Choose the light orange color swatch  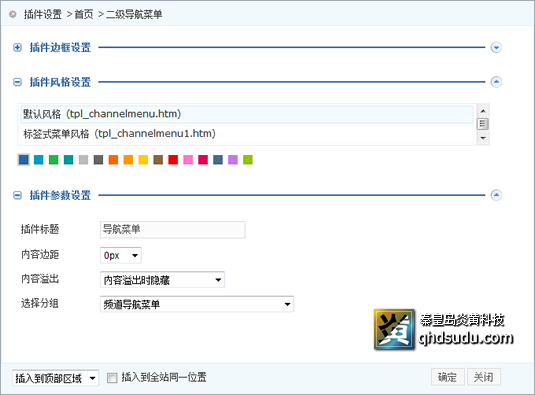128,160
